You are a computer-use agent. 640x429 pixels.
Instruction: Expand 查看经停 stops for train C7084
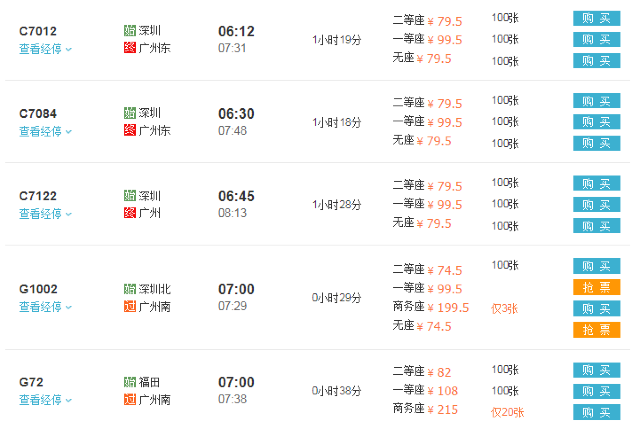click(x=45, y=131)
